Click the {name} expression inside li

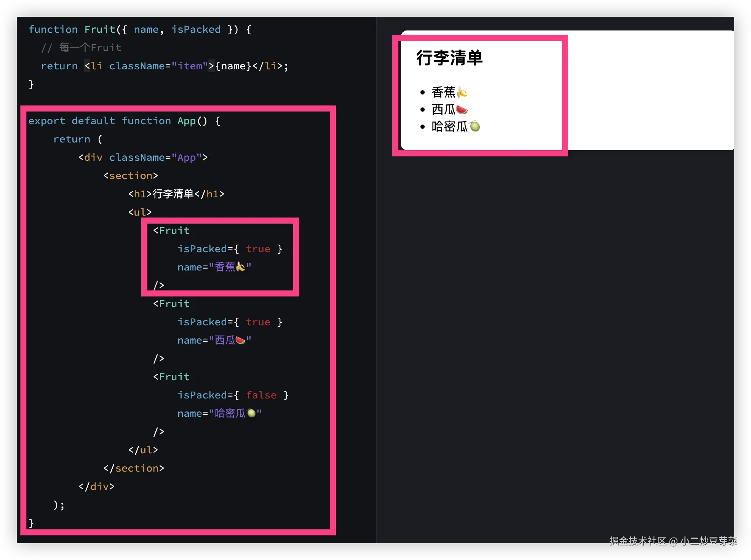point(233,66)
